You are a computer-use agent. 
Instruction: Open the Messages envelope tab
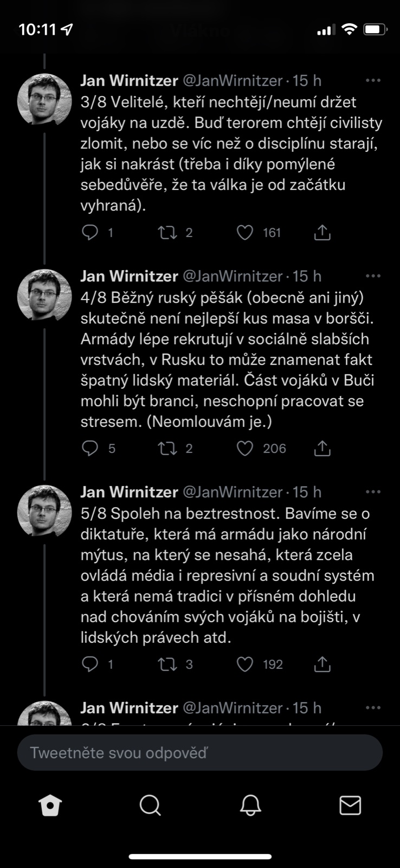350,806
